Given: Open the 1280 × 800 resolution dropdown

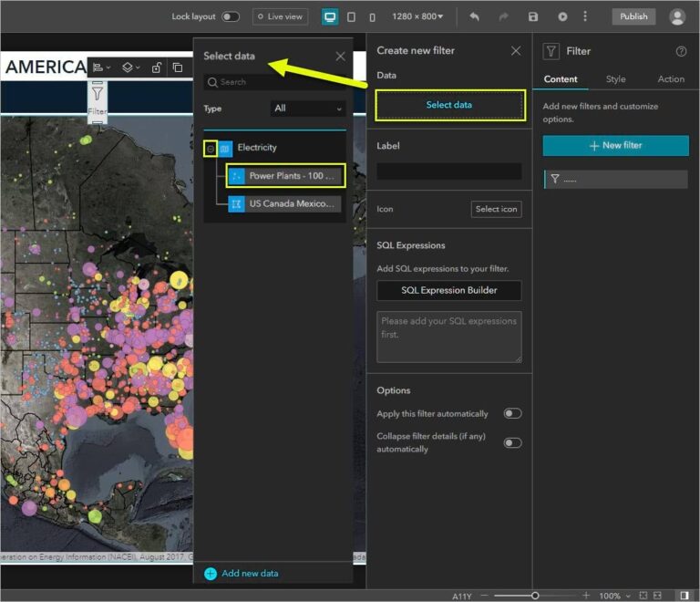Looking at the screenshot, I should click(417, 16).
